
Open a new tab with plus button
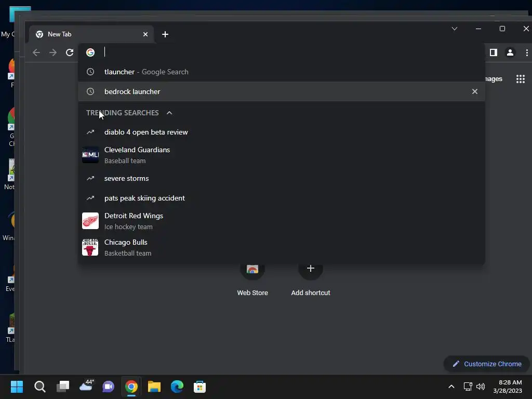click(165, 34)
